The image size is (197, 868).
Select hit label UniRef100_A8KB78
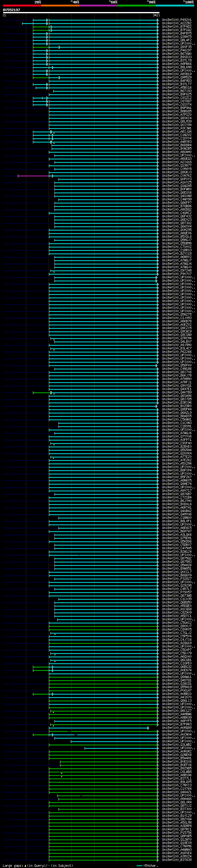tap(177, 321)
